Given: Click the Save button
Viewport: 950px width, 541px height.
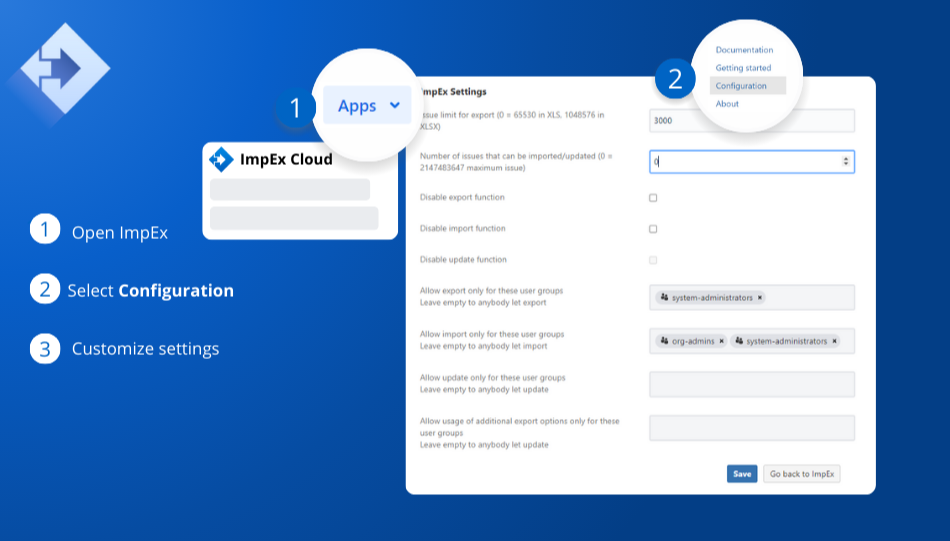Looking at the screenshot, I should pos(742,474).
